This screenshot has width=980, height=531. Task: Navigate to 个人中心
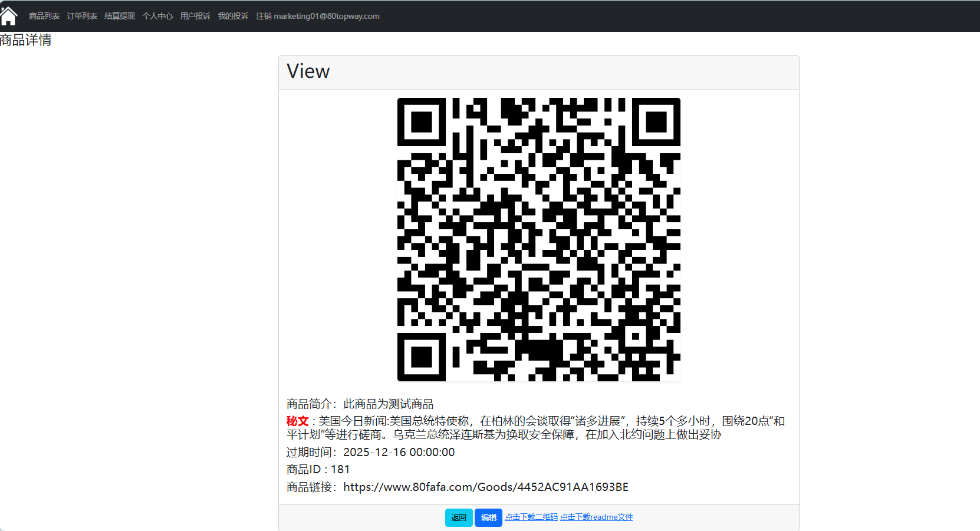(157, 17)
